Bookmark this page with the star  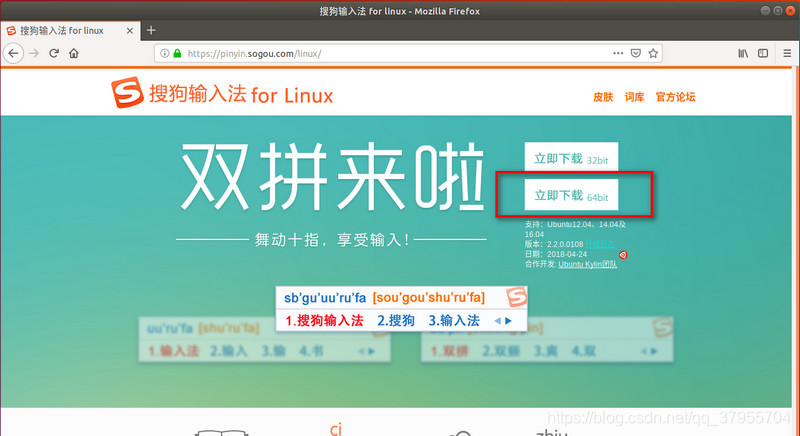point(653,53)
